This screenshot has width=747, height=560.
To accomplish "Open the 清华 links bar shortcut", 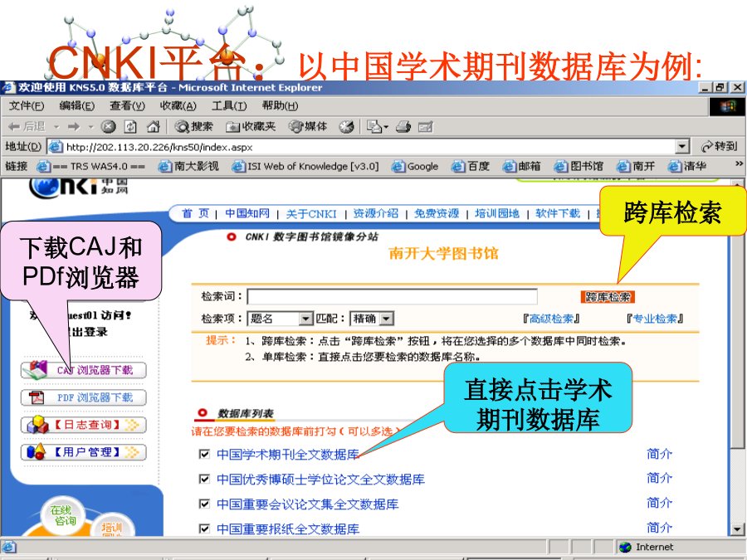I will pos(687,166).
